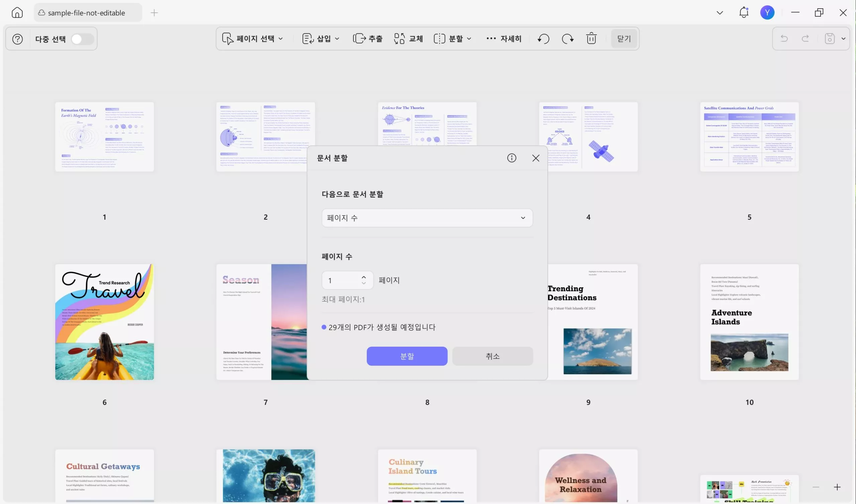
Task: Rotate pages counterclockwise
Action: (x=543, y=39)
